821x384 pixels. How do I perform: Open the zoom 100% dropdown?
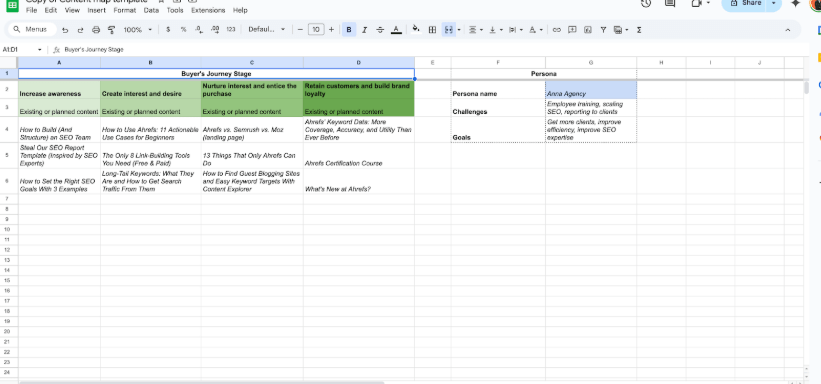click(138, 30)
